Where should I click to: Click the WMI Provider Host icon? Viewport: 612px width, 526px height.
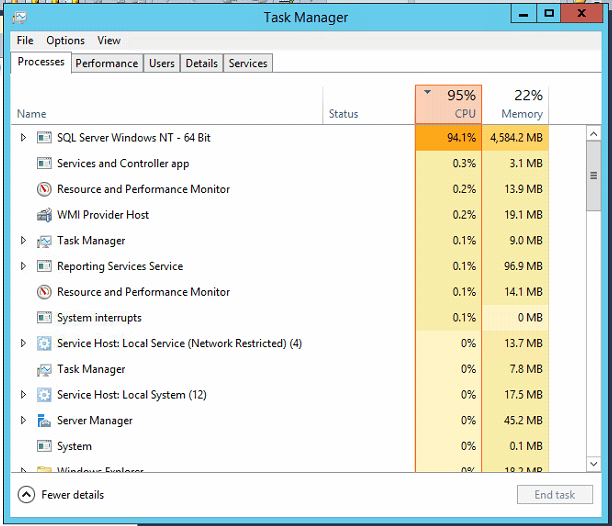tap(44, 215)
